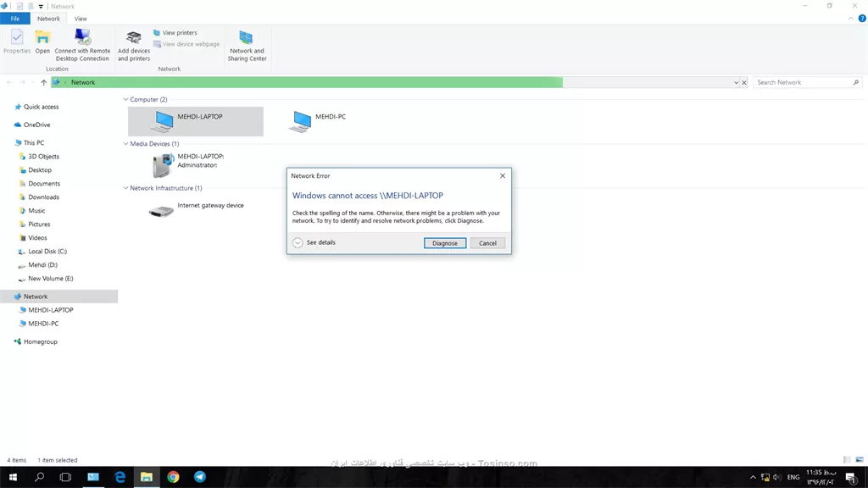Click the Diagnose button
868x488 pixels.
tap(445, 243)
